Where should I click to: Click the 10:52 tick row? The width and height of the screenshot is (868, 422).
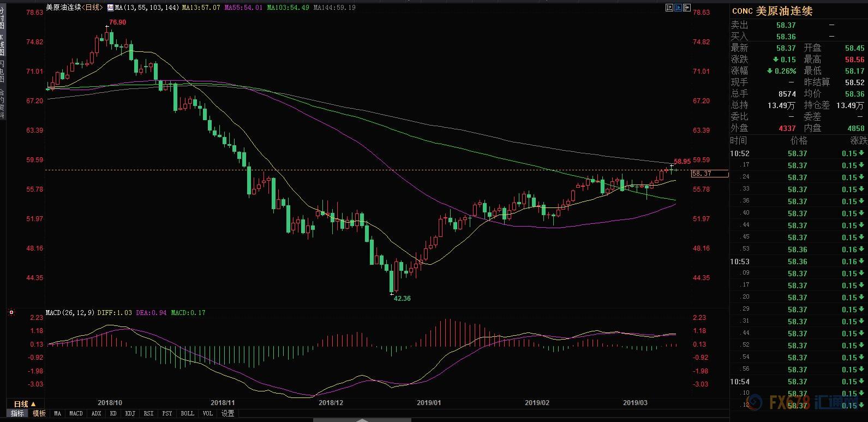tap(799, 153)
